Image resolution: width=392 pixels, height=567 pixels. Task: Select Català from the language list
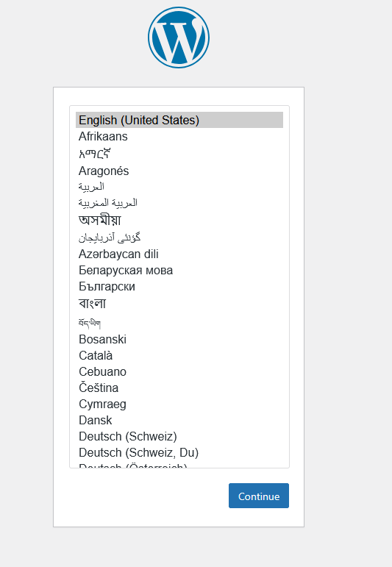pos(179,355)
